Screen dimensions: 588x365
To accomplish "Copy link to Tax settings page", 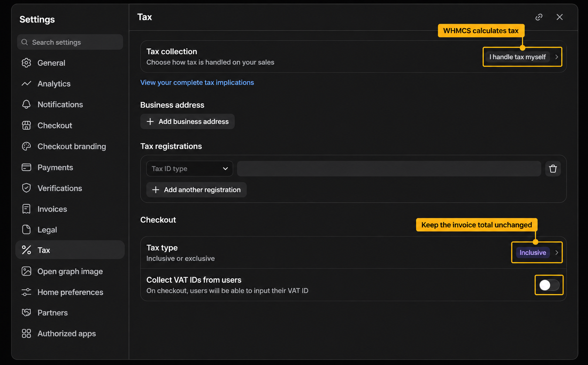I will [539, 17].
